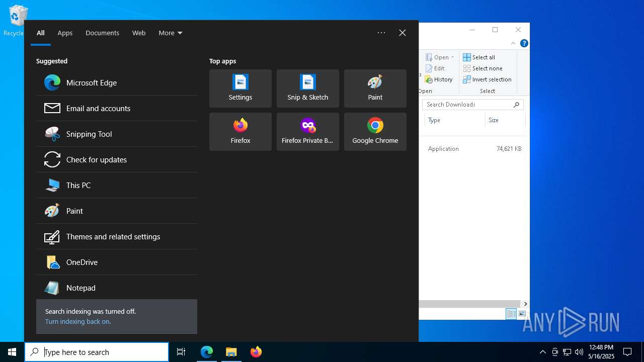
Task: Open Microsoft Edge from Suggested list
Action: 117,82
